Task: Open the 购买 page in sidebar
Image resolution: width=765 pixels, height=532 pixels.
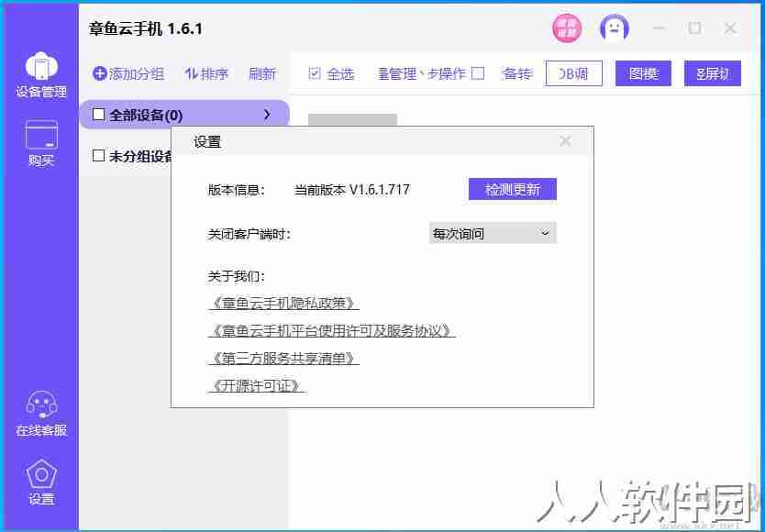Action: point(41,143)
